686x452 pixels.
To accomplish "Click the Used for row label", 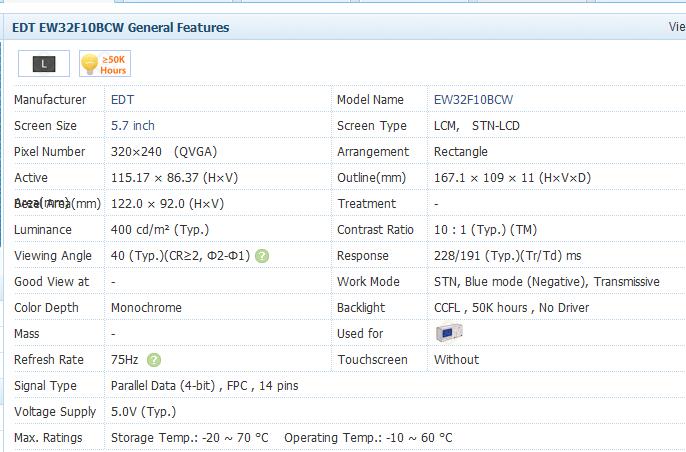I will [360, 334].
